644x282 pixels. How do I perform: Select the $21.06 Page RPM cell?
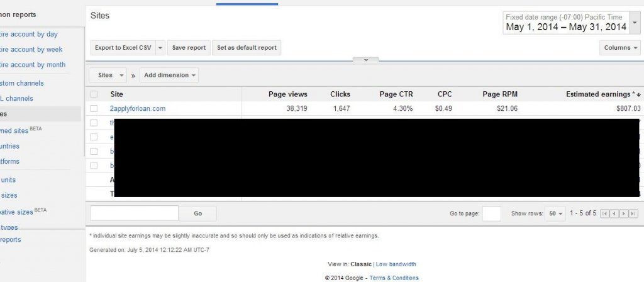tap(508, 108)
